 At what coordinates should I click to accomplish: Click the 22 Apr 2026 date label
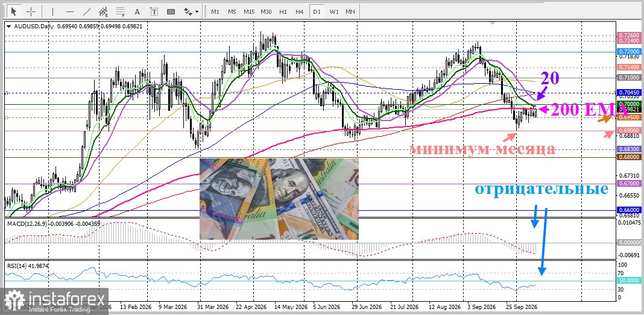(x=253, y=307)
